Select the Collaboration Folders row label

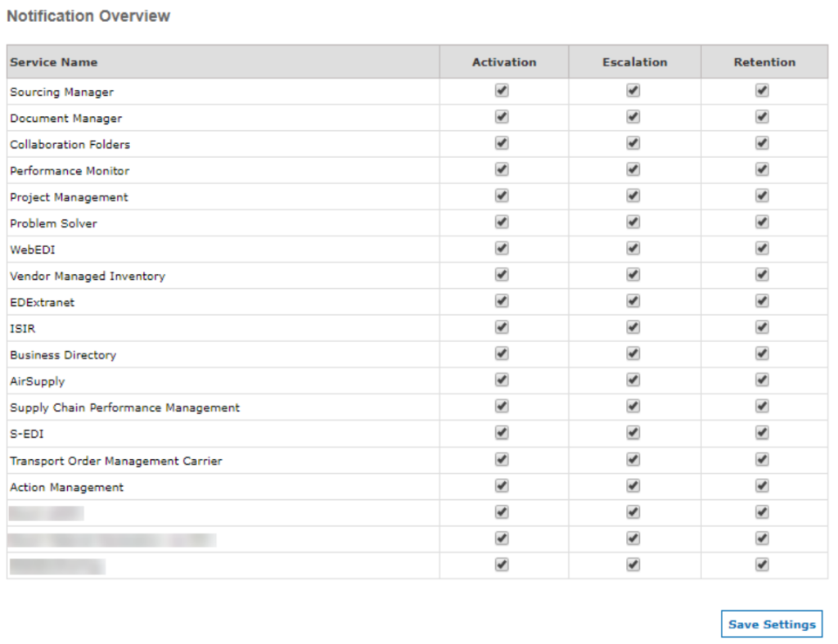[x=70, y=144]
